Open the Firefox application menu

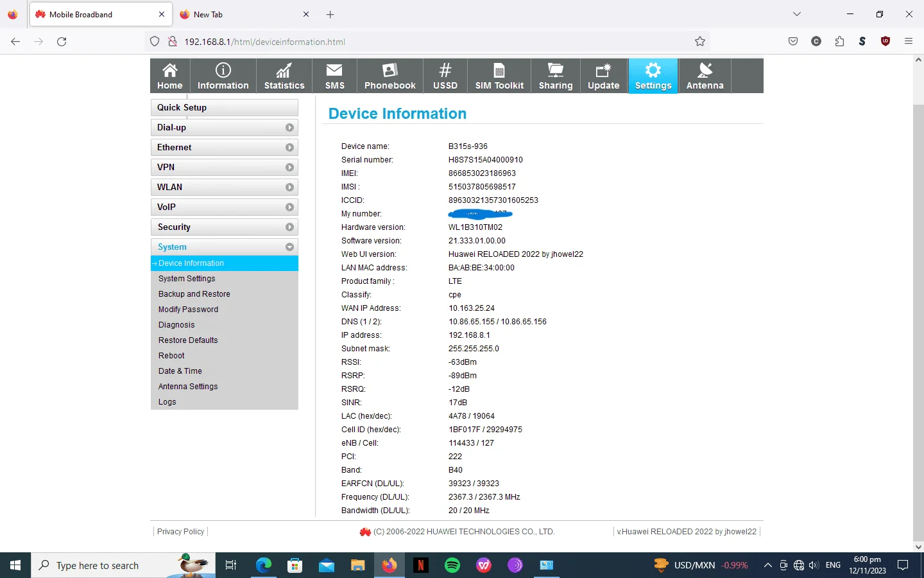point(909,42)
